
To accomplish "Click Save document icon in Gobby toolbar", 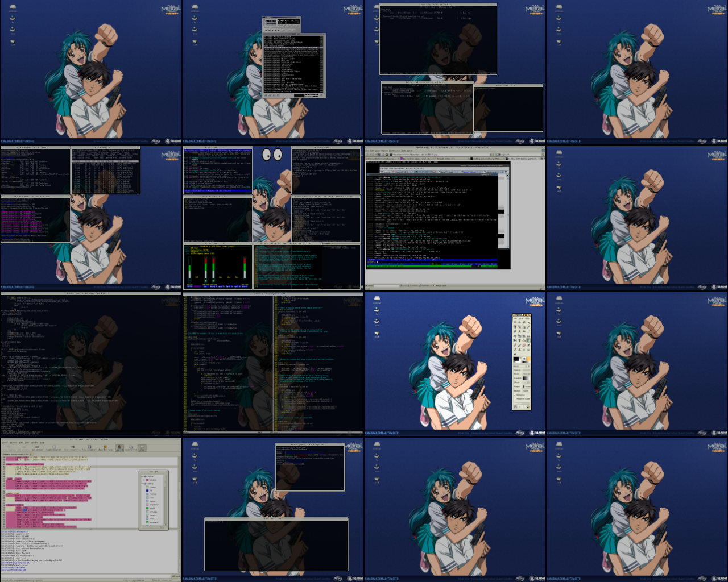I will coord(89,448).
